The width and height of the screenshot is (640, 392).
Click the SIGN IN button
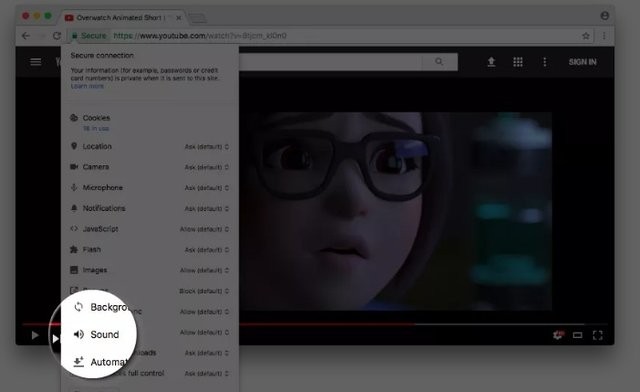582,62
